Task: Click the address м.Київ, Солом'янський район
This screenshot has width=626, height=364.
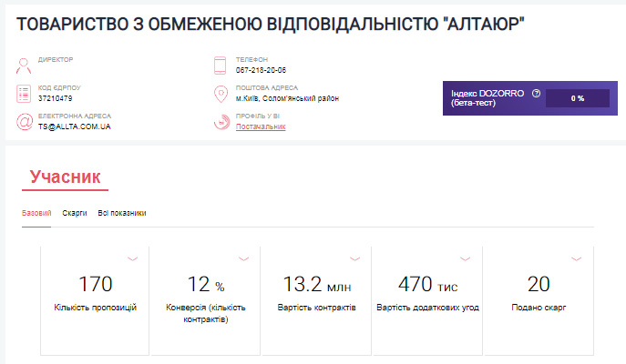Action: (x=287, y=98)
